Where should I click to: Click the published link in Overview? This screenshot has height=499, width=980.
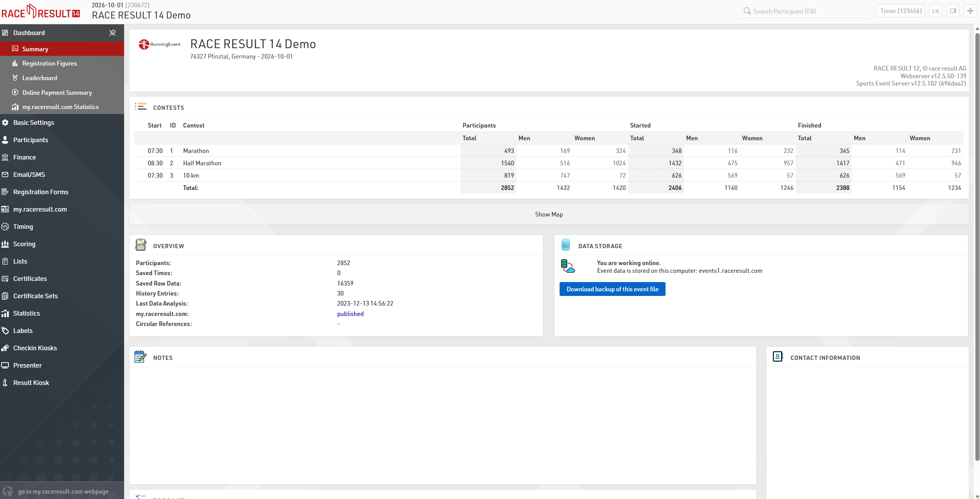click(350, 314)
